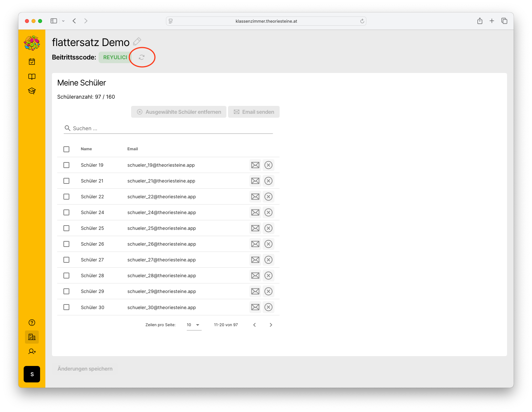Image resolution: width=532 pixels, height=412 pixels.
Task: Go to previous page of students
Action: coord(254,325)
